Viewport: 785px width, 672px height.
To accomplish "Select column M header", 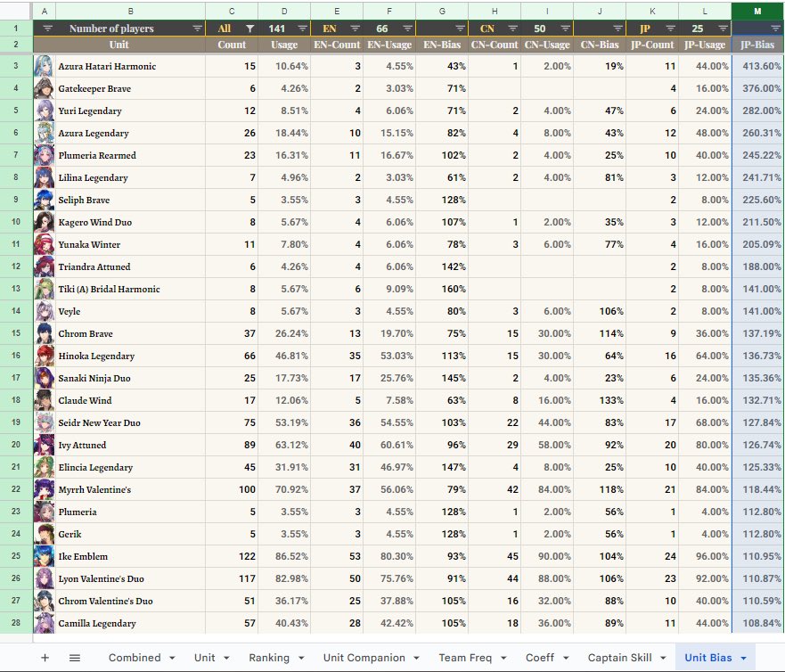I will 758,11.
